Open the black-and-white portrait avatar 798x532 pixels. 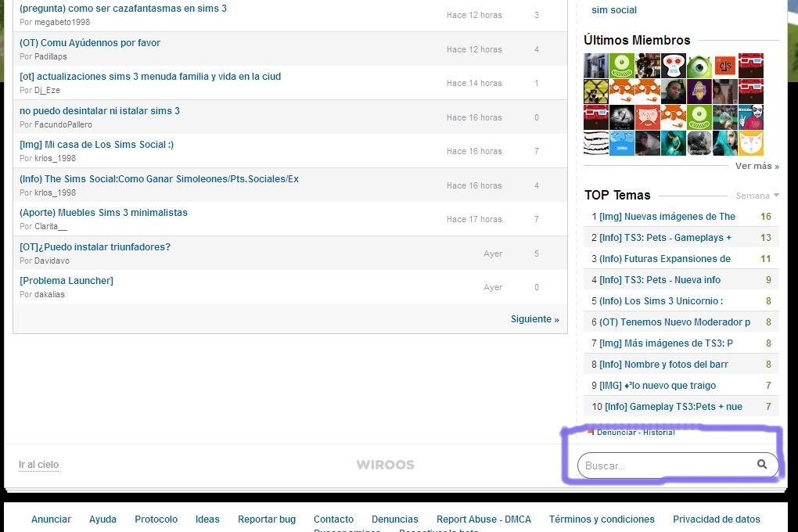622,117
